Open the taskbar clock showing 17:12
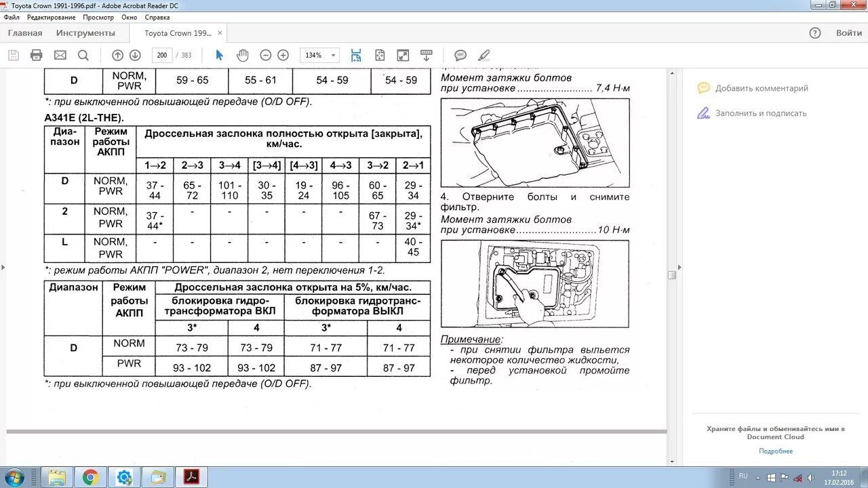868x488 pixels. tap(839, 477)
